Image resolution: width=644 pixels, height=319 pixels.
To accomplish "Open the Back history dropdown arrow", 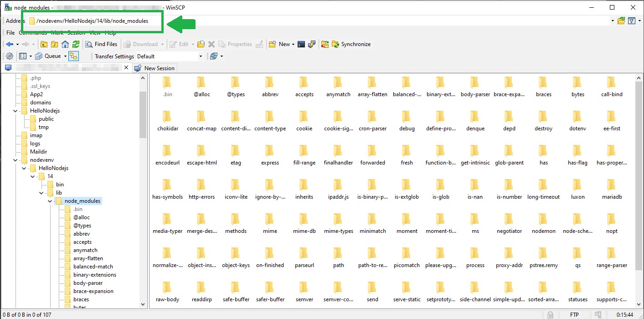I will [17, 44].
